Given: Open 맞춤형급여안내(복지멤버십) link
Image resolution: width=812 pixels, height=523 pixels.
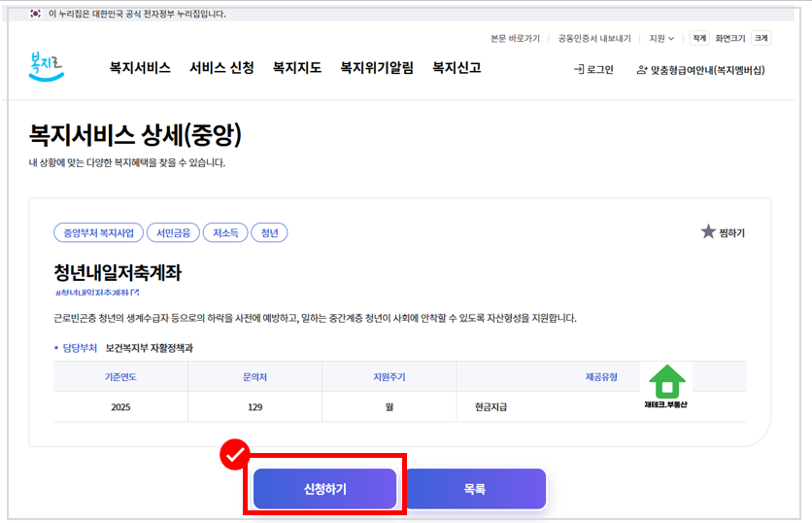Looking at the screenshot, I should click(x=700, y=70).
